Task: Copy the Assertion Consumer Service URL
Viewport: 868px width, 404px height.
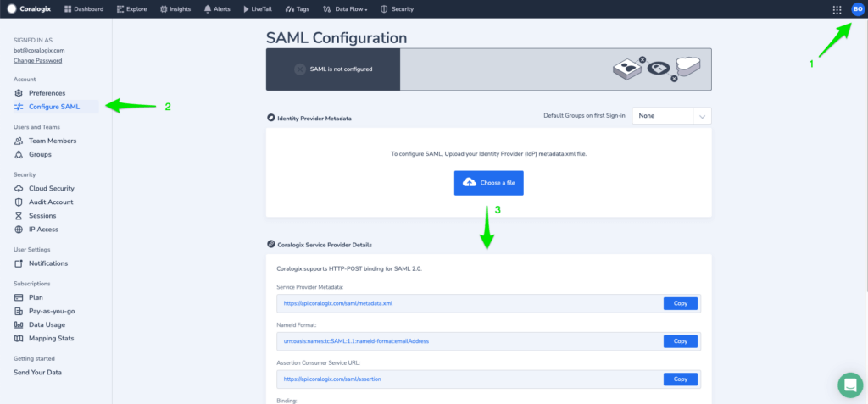Action: [x=681, y=379]
